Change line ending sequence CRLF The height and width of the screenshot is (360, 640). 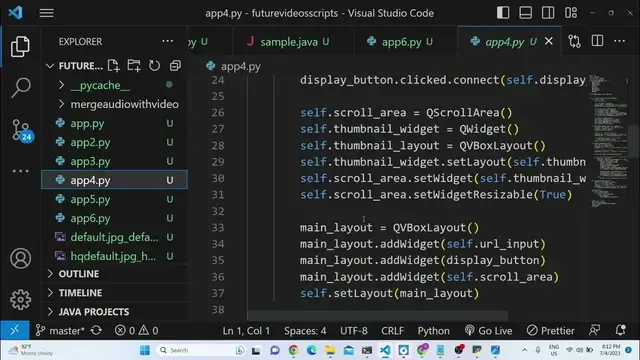click(392, 331)
